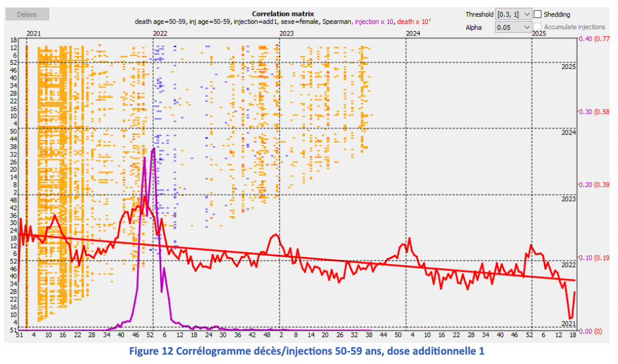Open the Alpha dropdown showing 0.05

pos(513,27)
